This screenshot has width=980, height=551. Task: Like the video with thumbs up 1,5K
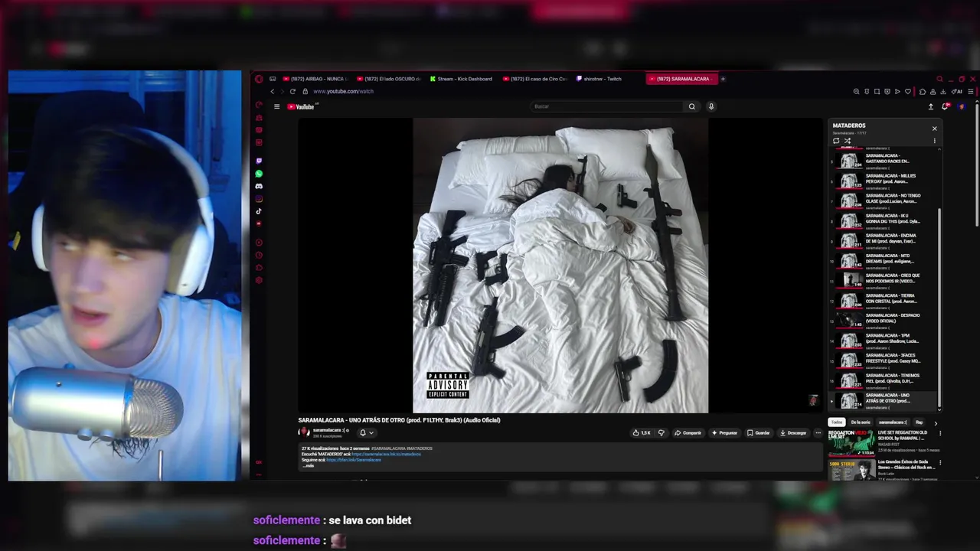[642, 432]
